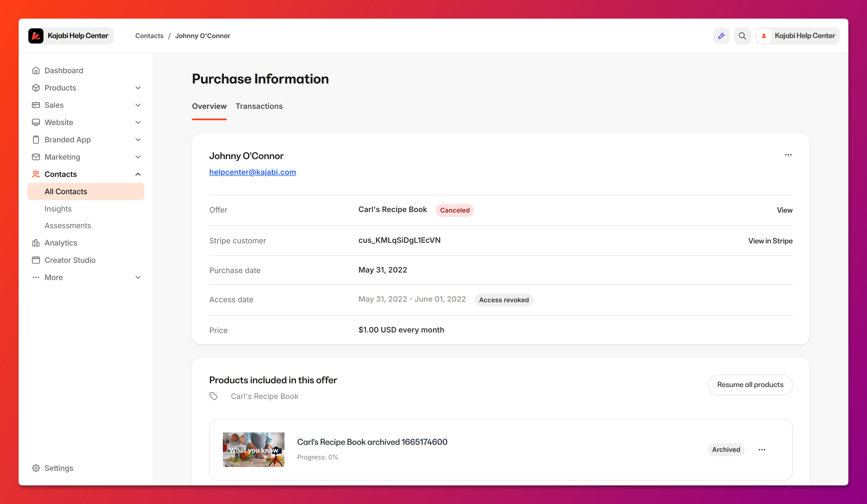The image size is (867, 504).
Task: Expand the Website chevron
Action: 138,122
